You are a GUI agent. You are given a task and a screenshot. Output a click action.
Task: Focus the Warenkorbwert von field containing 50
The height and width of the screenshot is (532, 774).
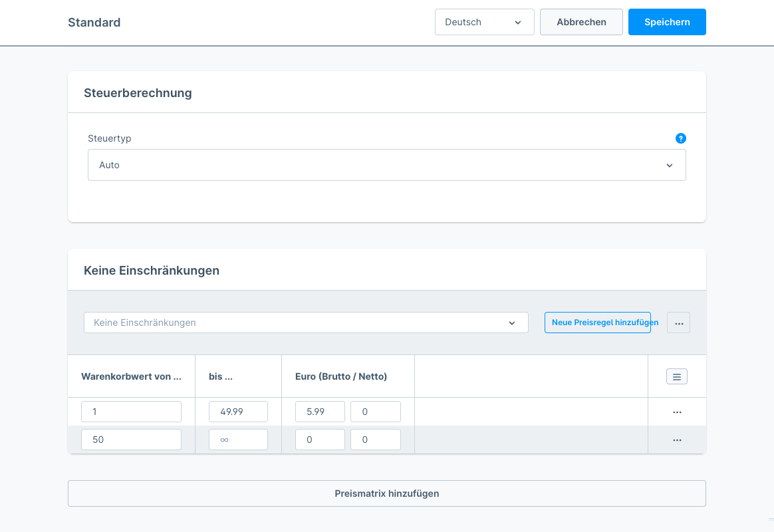click(131, 440)
